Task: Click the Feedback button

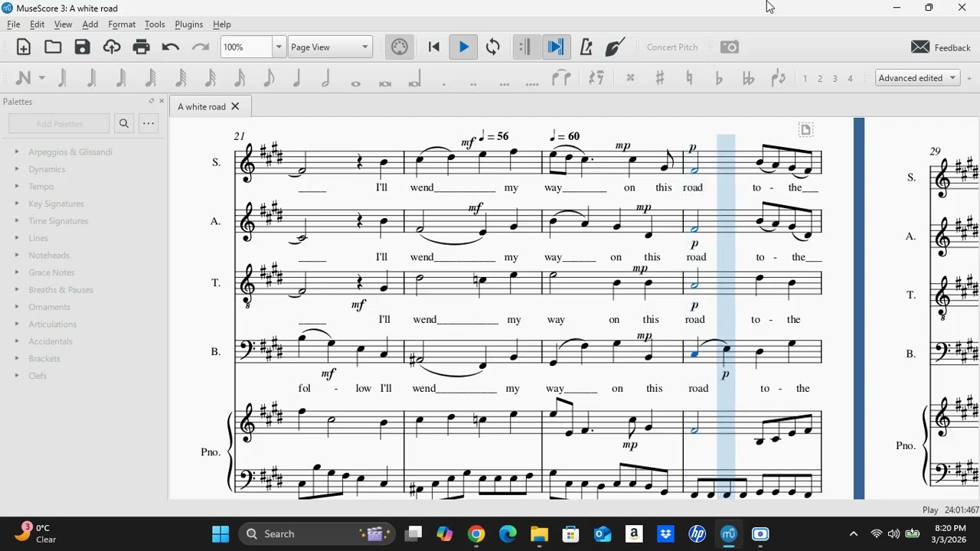Action: click(941, 47)
